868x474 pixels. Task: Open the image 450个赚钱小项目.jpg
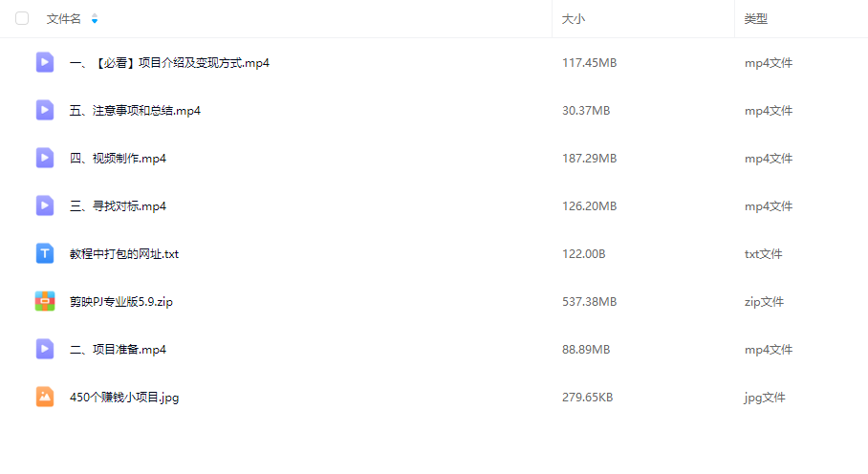tap(124, 398)
